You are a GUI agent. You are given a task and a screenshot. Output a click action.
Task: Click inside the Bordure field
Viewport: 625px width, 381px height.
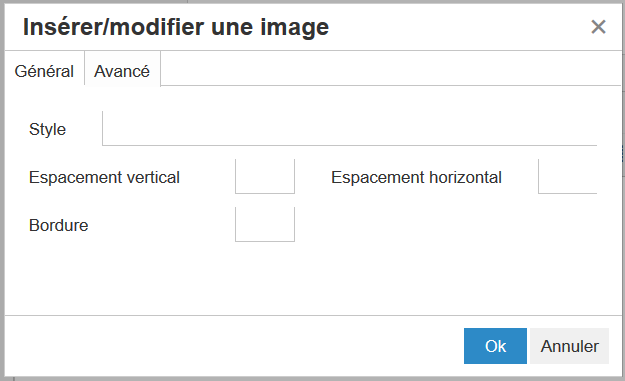[265, 224]
